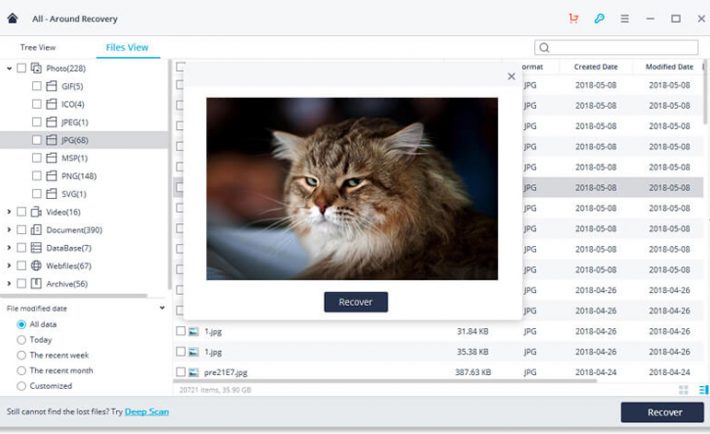Click the ICO folder icon
This screenshot has width=710, height=434.
[x=52, y=104]
